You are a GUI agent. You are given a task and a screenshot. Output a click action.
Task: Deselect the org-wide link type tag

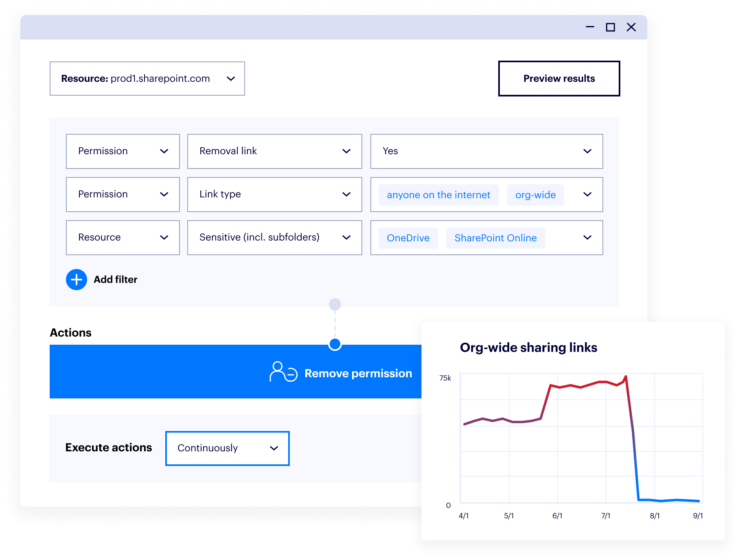click(535, 195)
